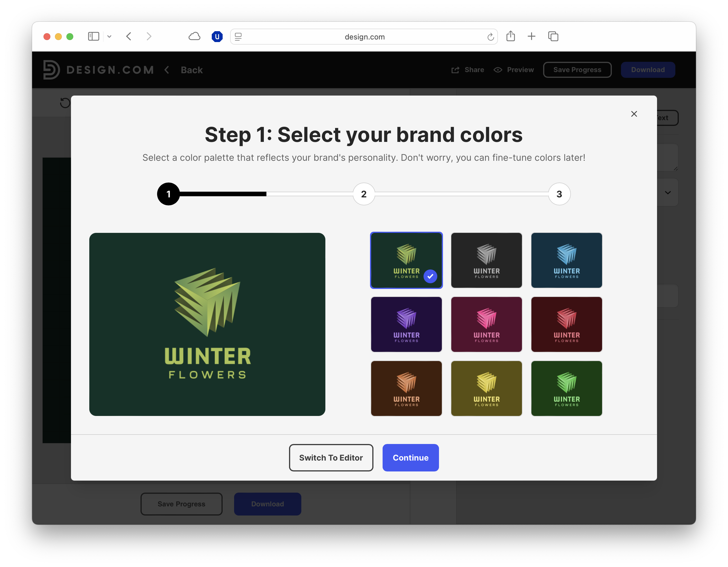Navigate back with the browser back arrow
The width and height of the screenshot is (728, 567).
point(129,37)
